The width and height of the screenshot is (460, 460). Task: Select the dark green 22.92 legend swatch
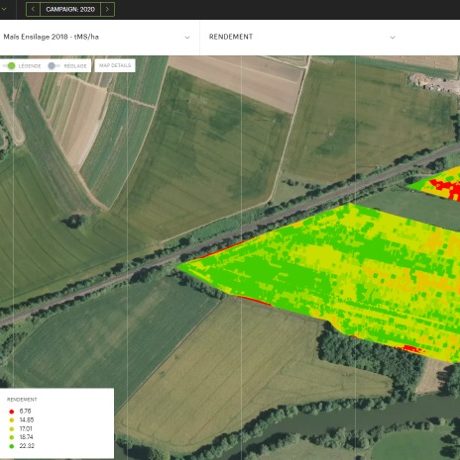(12, 446)
